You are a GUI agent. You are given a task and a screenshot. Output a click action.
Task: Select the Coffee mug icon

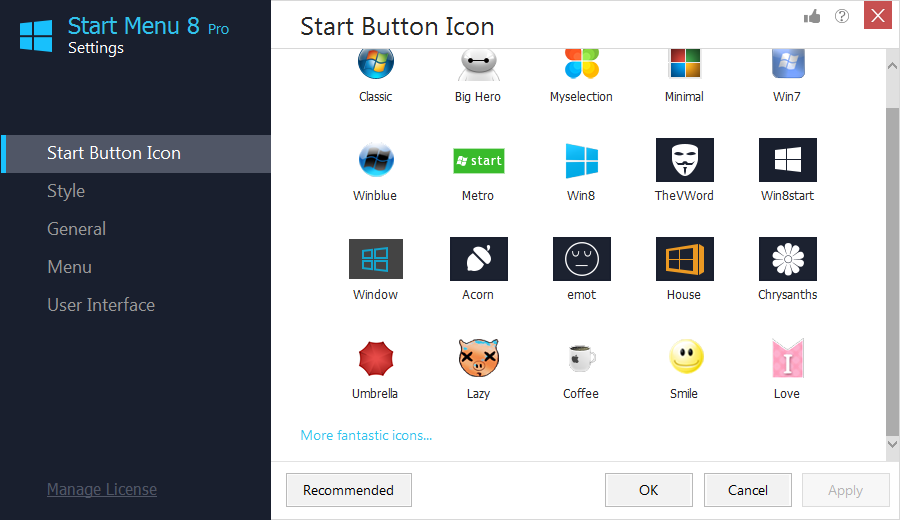581,358
